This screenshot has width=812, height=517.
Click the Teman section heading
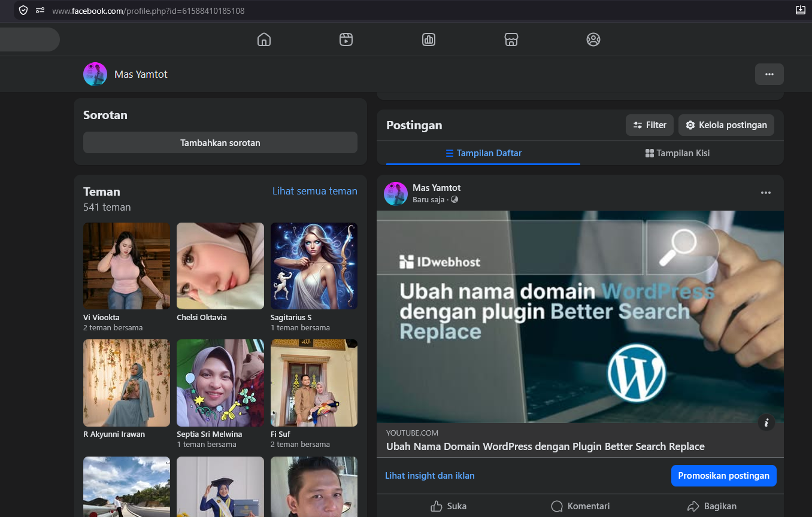pyautogui.click(x=102, y=192)
